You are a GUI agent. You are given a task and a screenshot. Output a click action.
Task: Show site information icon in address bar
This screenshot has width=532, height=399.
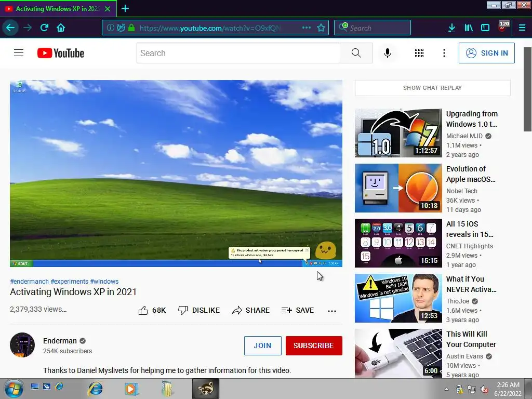click(x=110, y=28)
